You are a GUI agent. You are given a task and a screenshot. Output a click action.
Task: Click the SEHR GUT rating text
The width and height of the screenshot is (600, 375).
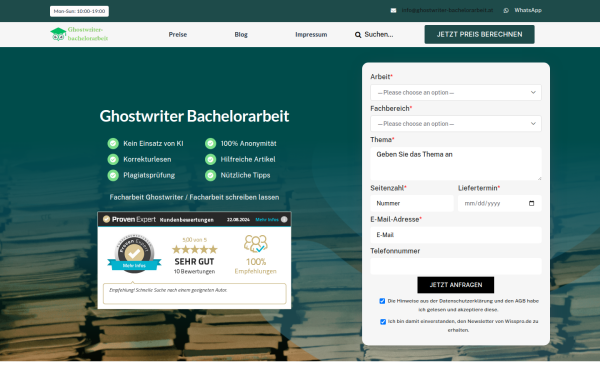(x=194, y=262)
